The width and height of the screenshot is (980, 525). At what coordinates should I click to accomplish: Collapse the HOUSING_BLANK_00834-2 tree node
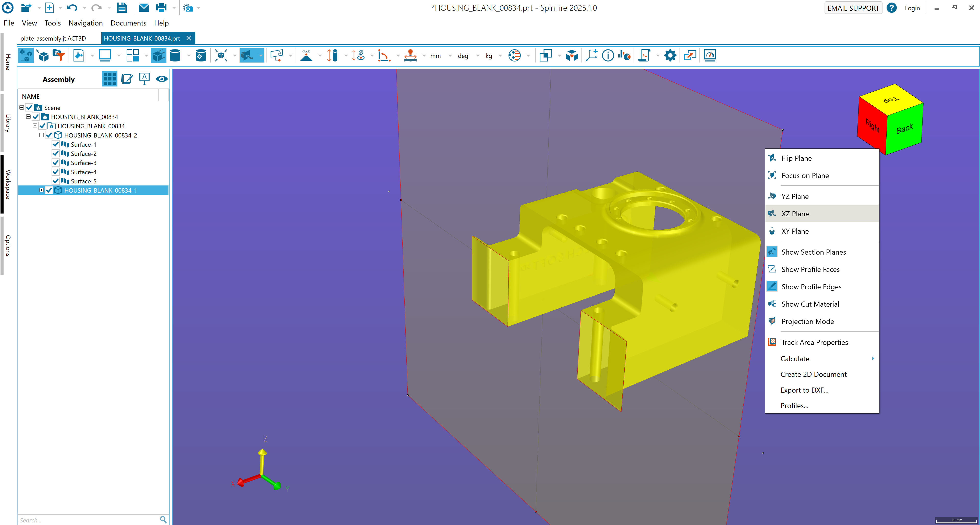tap(41, 135)
